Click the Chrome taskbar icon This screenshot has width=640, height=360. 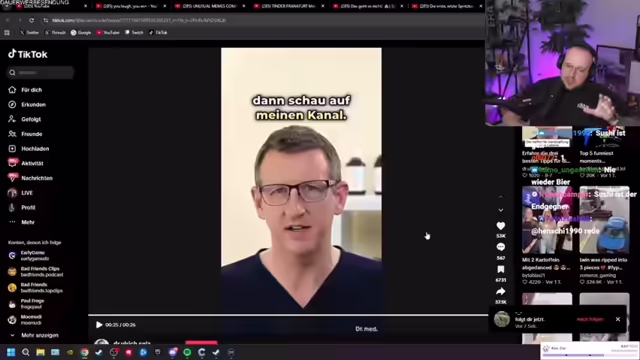pyautogui.click(x=84, y=352)
